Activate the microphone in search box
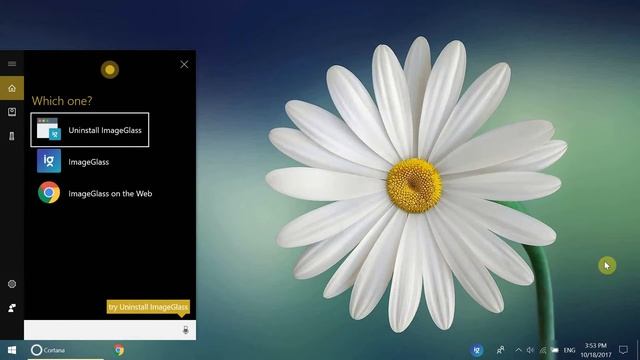Image resolution: width=640 pixels, height=360 pixels. (x=186, y=330)
